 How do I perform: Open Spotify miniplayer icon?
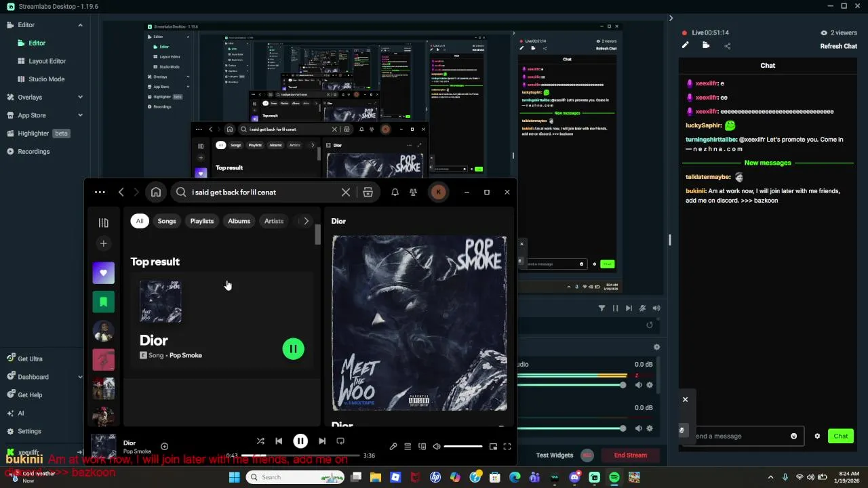click(493, 447)
